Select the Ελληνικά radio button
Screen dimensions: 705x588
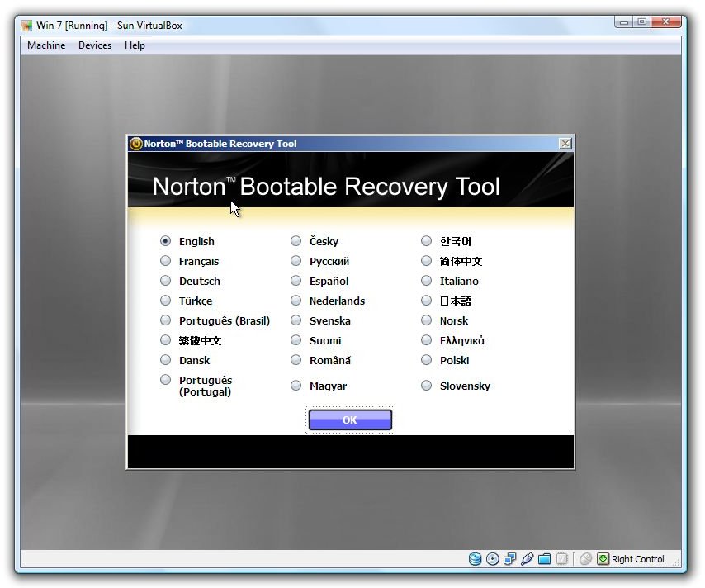426,340
